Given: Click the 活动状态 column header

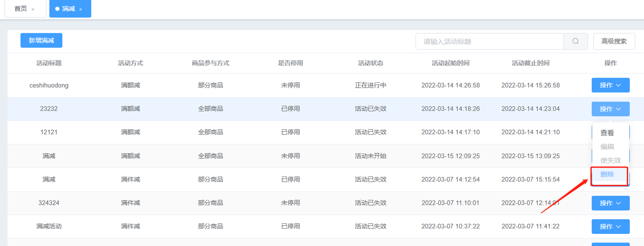Looking at the screenshot, I should click(370, 63).
